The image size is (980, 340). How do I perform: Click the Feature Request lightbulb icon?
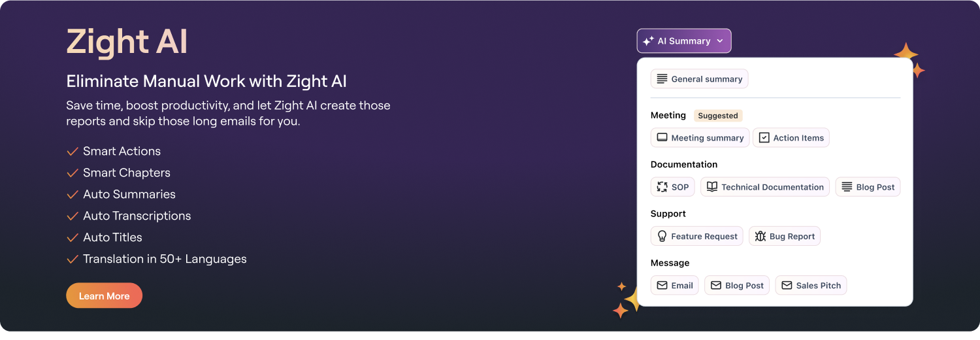click(x=662, y=236)
